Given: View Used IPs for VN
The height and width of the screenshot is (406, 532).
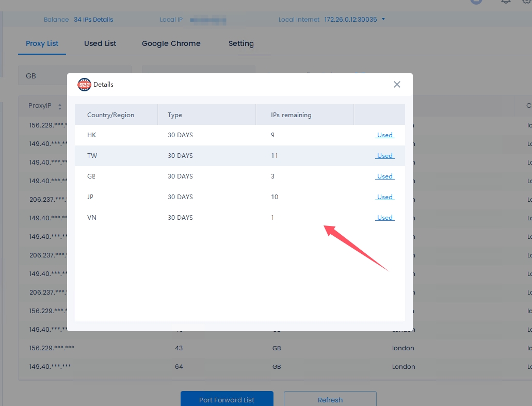Looking at the screenshot, I should pyautogui.click(x=384, y=218).
